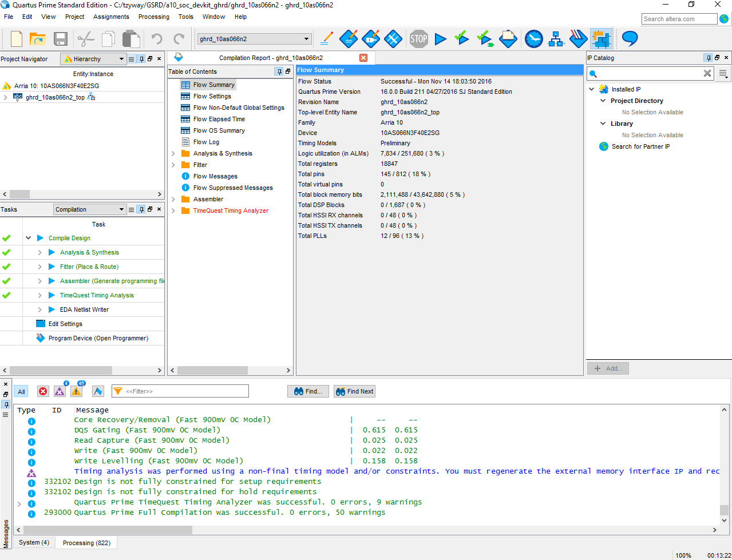
Task: Switch to the System (4) messages tab
Action: click(x=34, y=542)
